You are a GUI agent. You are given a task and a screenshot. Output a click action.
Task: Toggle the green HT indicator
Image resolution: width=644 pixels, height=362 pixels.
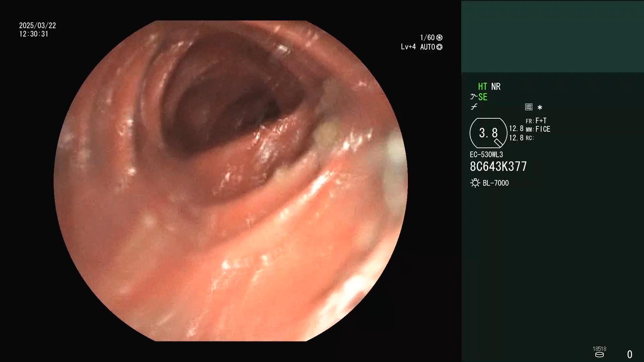pyautogui.click(x=483, y=86)
